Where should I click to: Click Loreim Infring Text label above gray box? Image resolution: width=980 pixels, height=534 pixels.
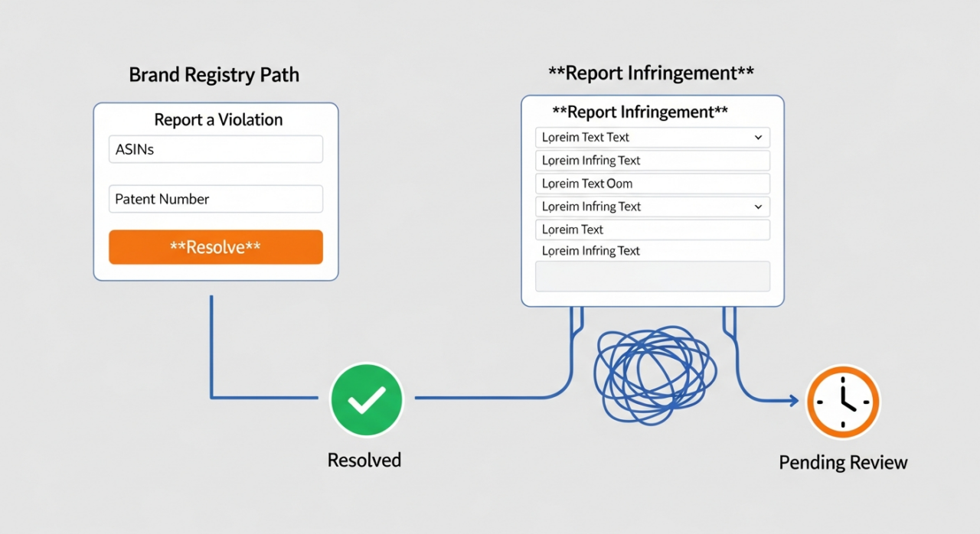pos(590,251)
